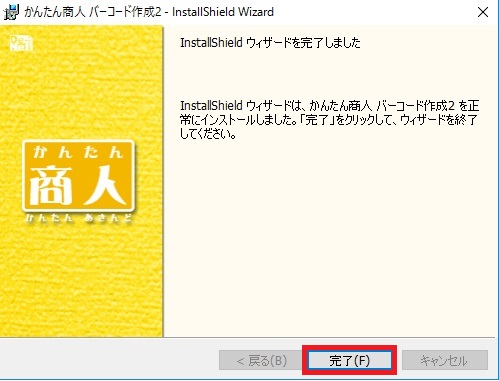Click the installer icon in the title bar

tap(11, 12)
